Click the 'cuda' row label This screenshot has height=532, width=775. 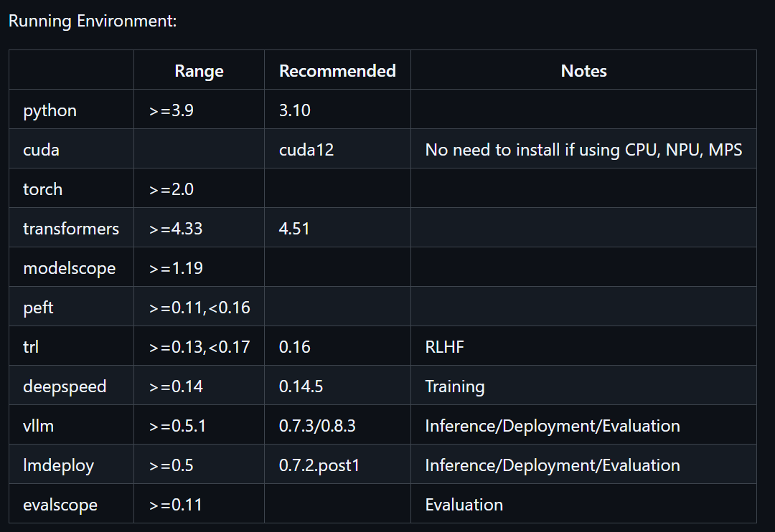41,150
